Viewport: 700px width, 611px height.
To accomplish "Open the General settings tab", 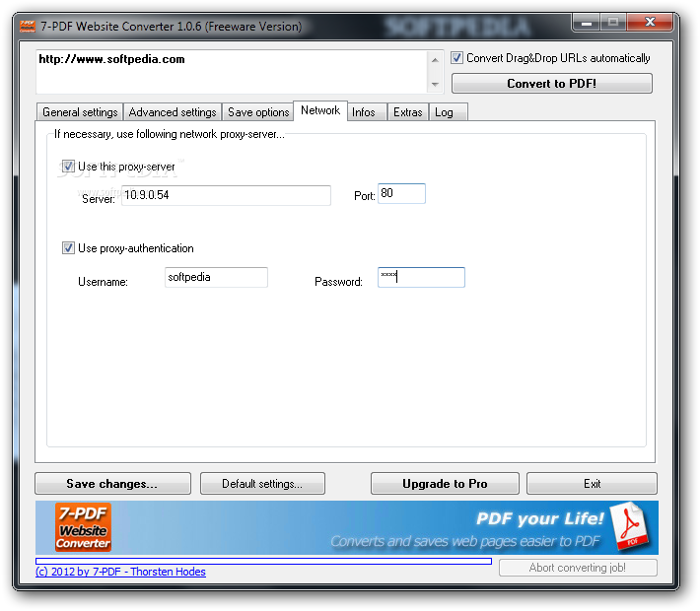I will (80, 112).
